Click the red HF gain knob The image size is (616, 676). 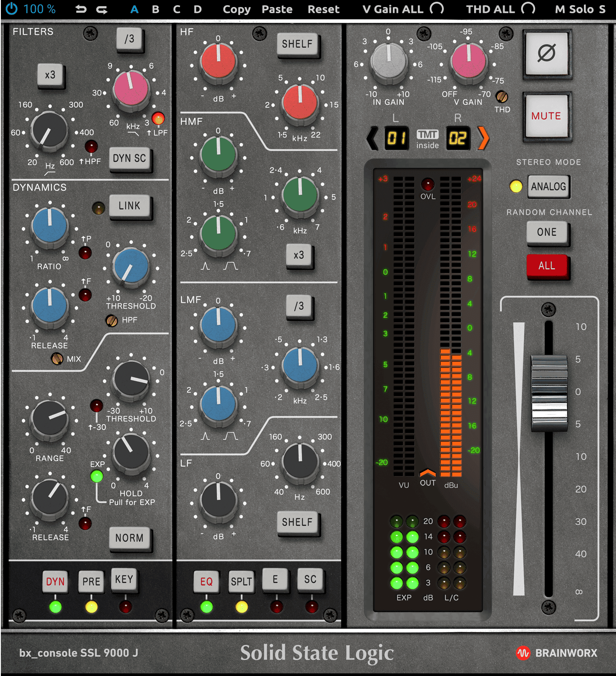218,61
